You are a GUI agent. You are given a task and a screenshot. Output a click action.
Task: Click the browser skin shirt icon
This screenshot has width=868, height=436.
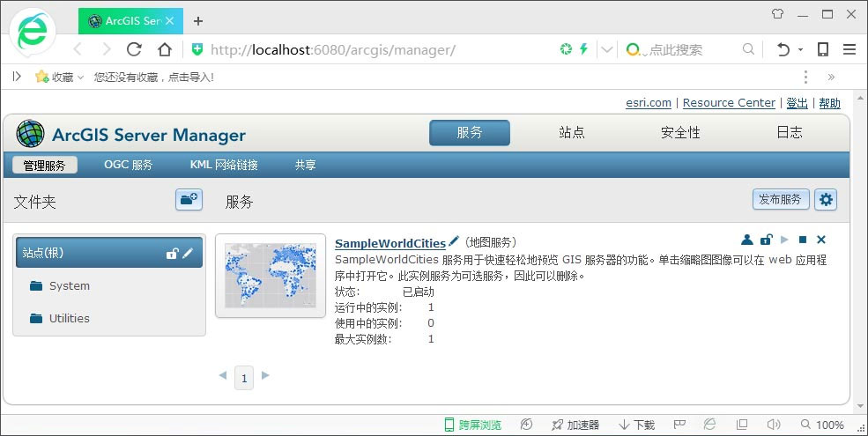[778, 14]
